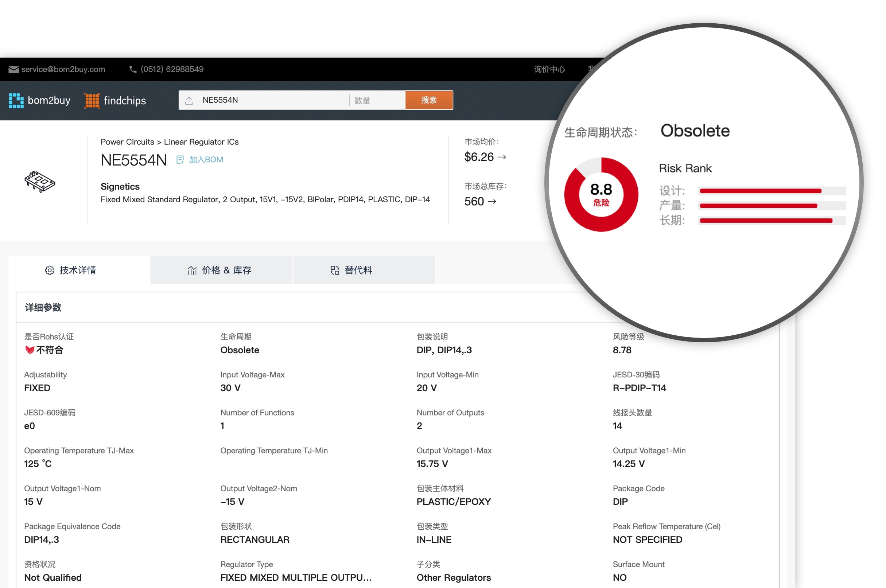Viewport: 886px width, 588px height.
Task: Click the 包装形状 value RECTANGULAR
Action: point(255,540)
